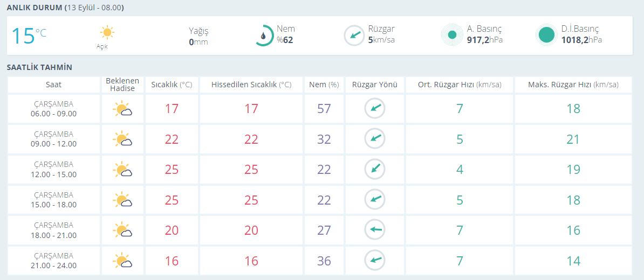Click wind direction icon for 12.00 - 15.00
The width and height of the screenshot is (644, 280).
point(375,169)
